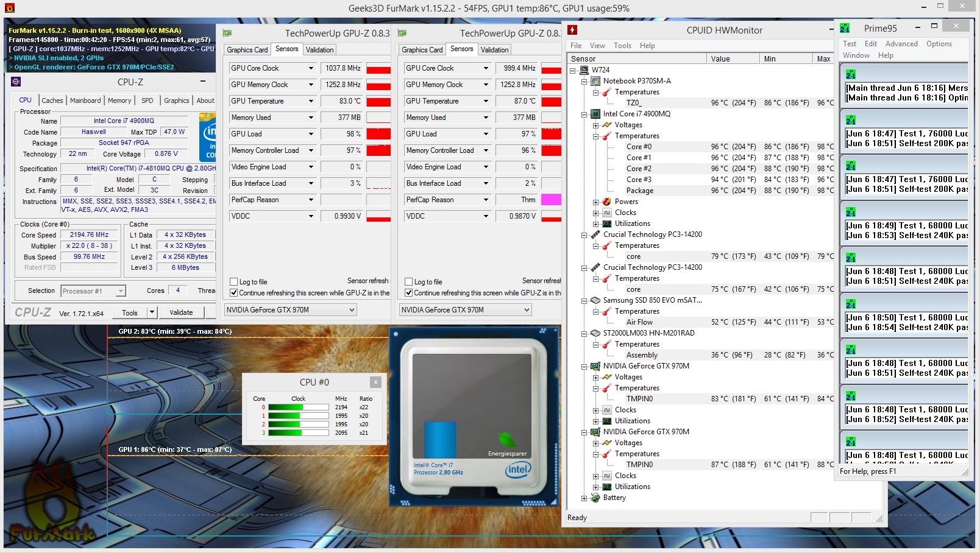Screen dimensions: 980x553
Task: Expand the Powers node in HWMonitor
Action: coord(596,202)
